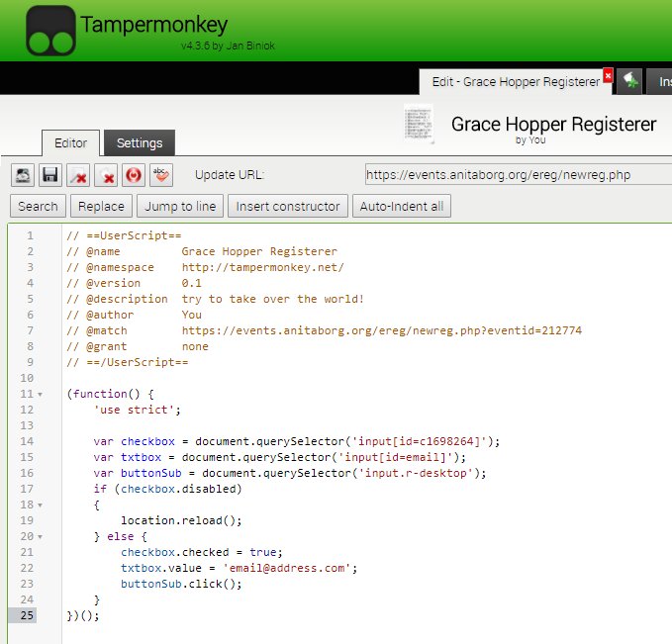Click the Replace button
The height and width of the screenshot is (644, 672).
tap(101, 207)
